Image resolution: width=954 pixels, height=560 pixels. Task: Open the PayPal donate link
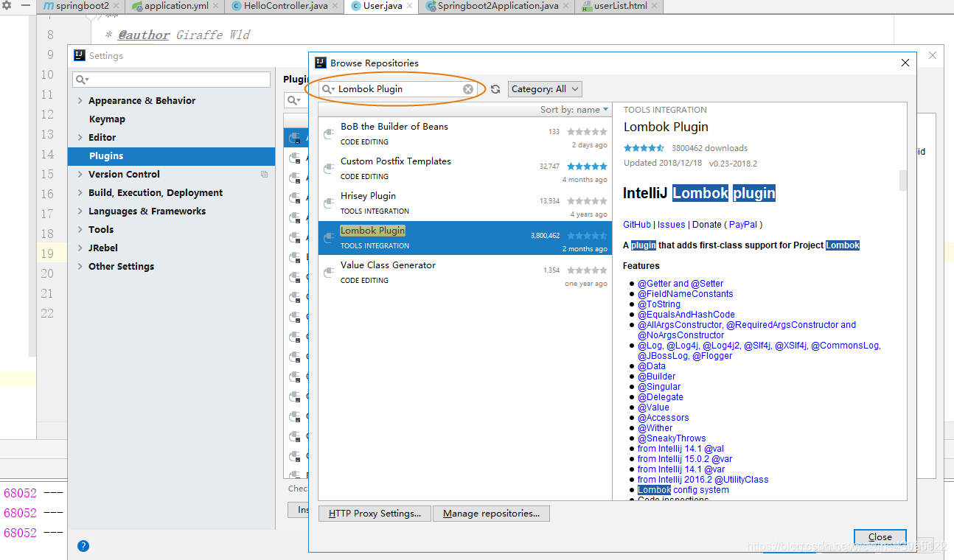pos(744,225)
